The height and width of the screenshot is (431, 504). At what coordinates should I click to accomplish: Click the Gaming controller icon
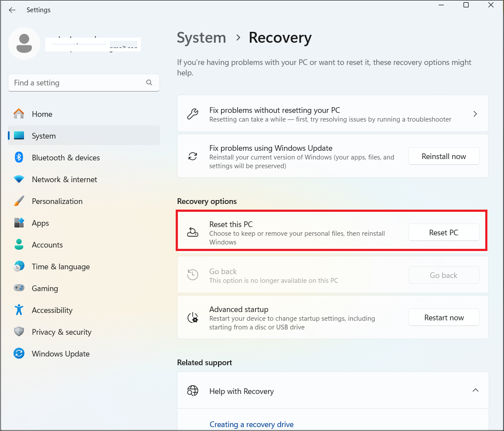[19, 288]
